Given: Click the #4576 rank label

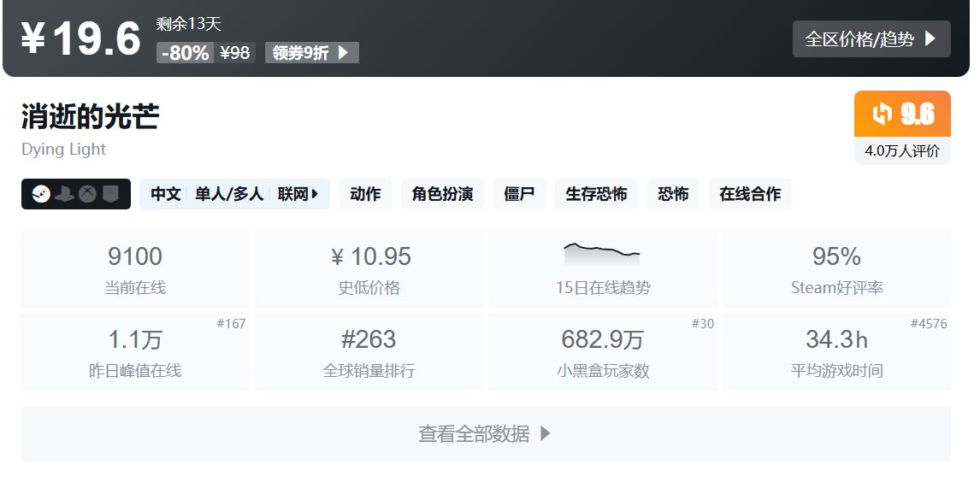Looking at the screenshot, I should (x=929, y=323).
